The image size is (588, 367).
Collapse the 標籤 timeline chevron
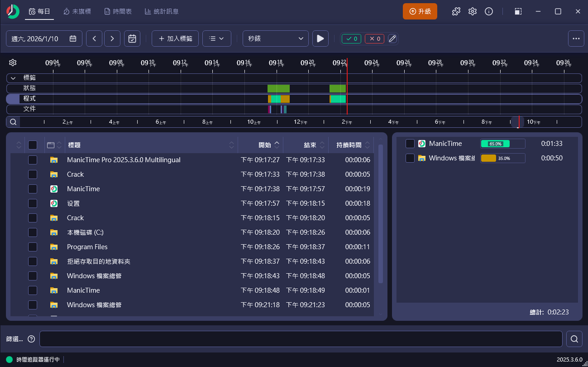(13, 78)
